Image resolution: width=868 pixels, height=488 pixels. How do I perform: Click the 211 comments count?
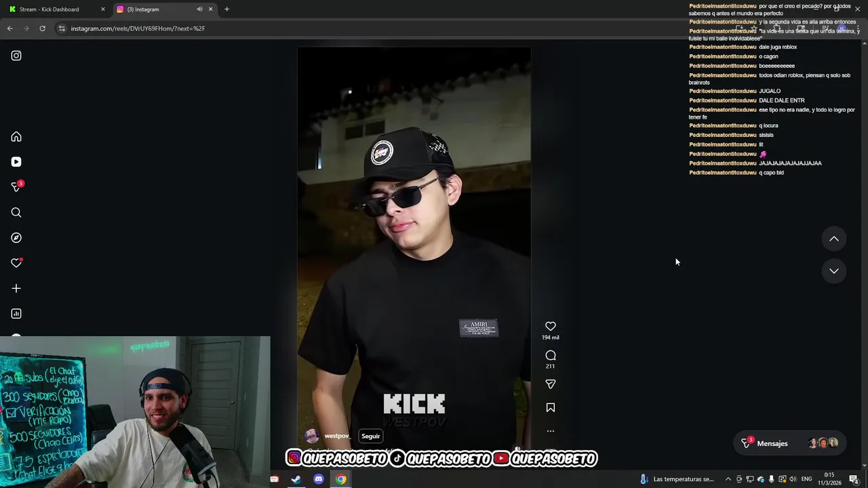tap(551, 367)
